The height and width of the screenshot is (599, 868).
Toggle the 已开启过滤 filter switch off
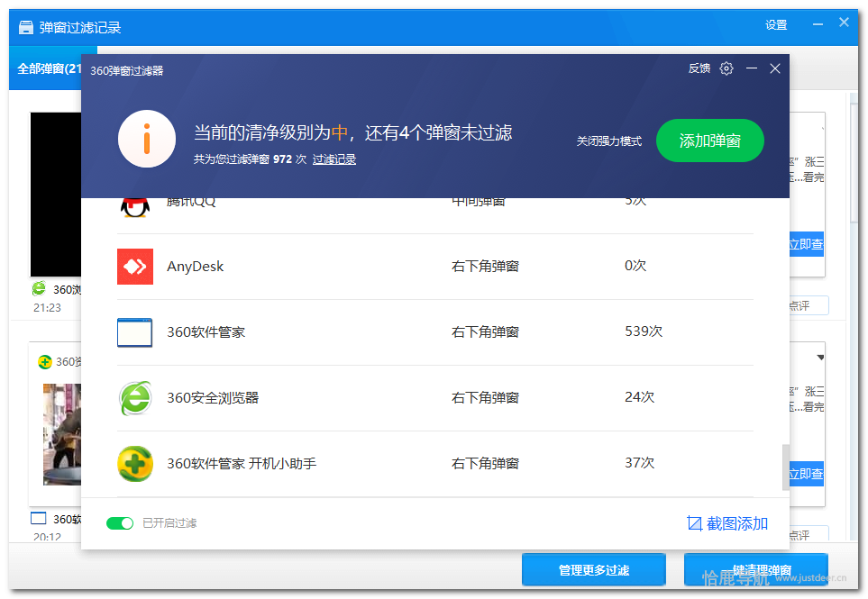click(x=119, y=523)
